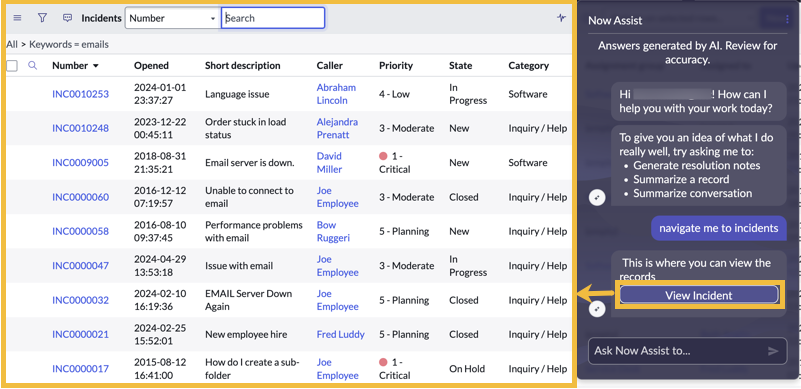Image resolution: width=801 pixels, height=389 pixels.
Task: Open Joe Employee in INC0000060 row
Action: coord(338,197)
